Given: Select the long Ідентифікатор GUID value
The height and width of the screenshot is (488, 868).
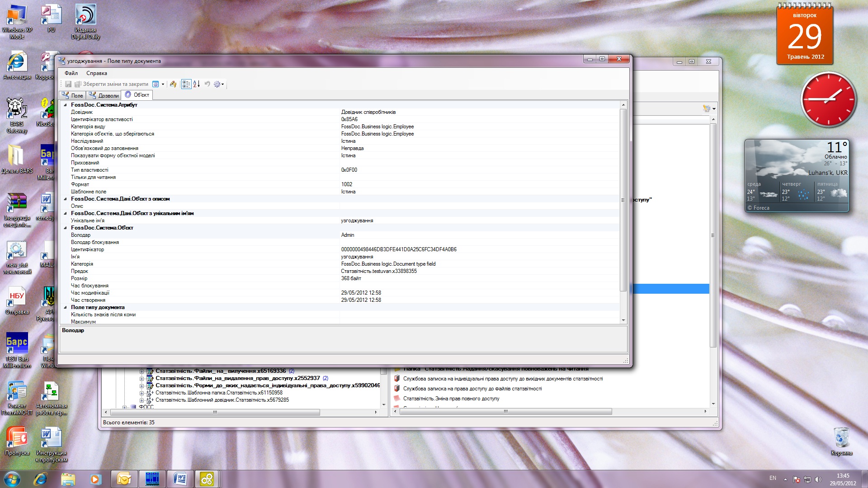Looking at the screenshot, I should (399, 249).
